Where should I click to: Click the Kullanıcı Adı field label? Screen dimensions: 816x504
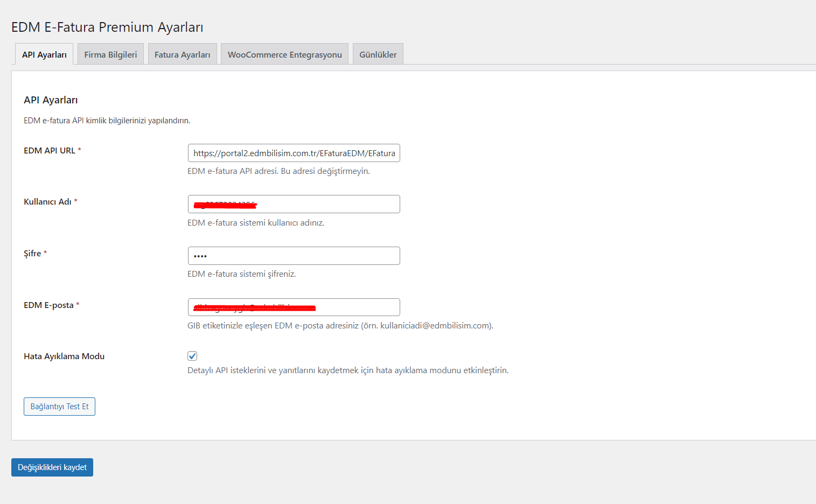pyautogui.click(x=47, y=202)
